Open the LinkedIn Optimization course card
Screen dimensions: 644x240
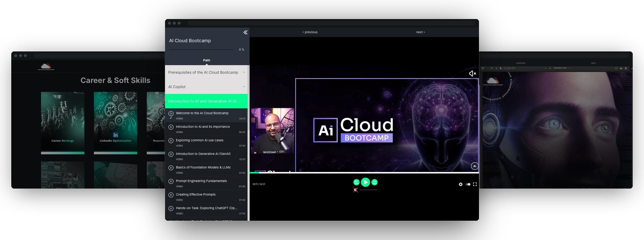click(115, 123)
